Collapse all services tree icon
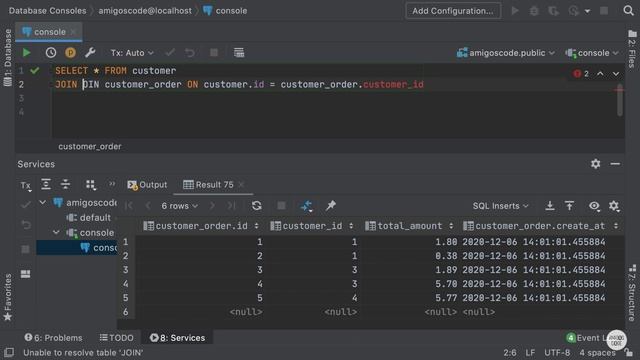Screen dimensions: 640x360 point(65,184)
